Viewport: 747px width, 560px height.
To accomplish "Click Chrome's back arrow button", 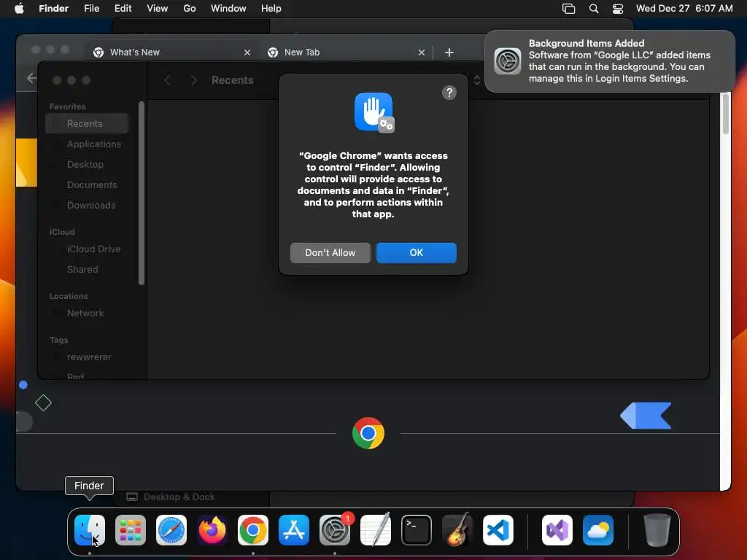I will point(31,78).
